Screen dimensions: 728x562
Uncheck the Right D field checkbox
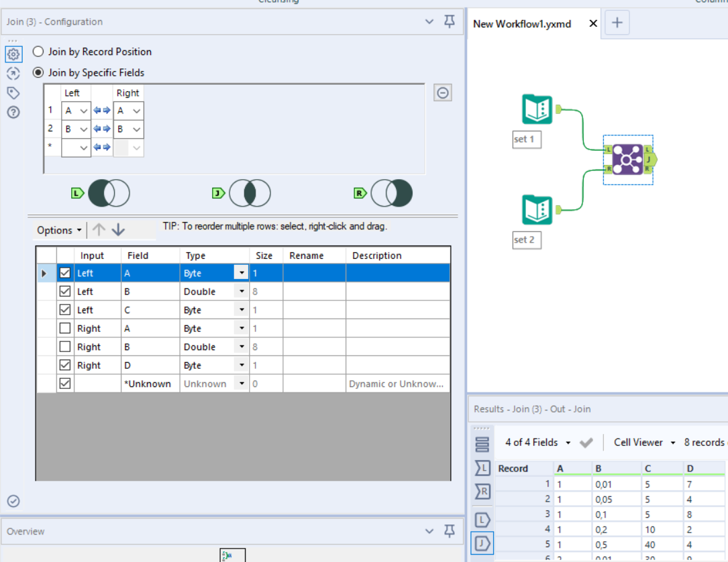coord(65,366)
